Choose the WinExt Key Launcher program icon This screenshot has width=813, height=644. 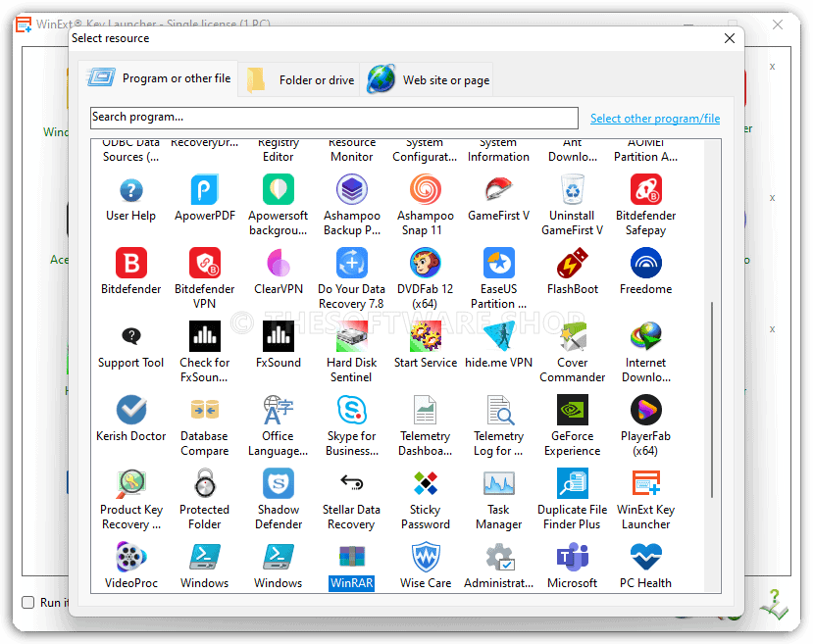(x=646, y=483)
